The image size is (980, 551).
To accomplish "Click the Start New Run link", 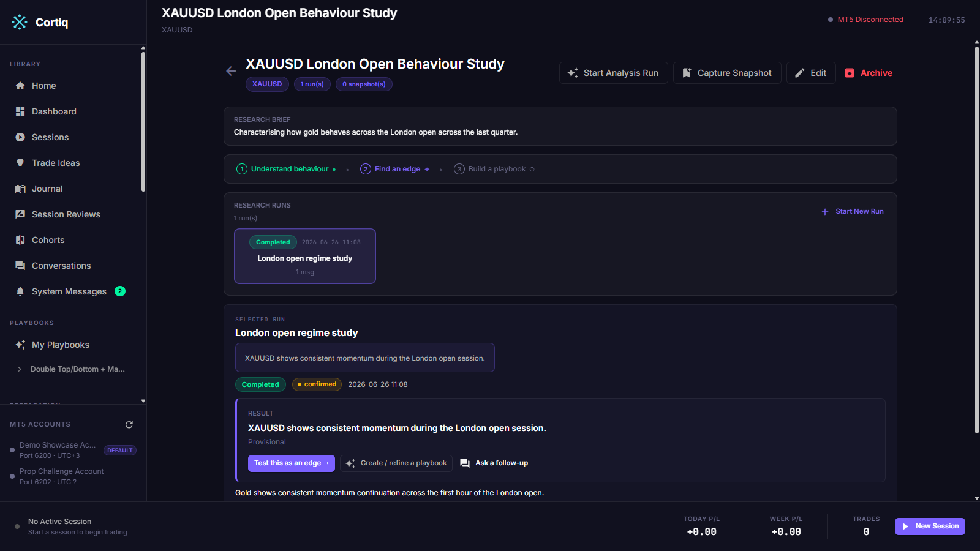I will click(x=859, y=211).
